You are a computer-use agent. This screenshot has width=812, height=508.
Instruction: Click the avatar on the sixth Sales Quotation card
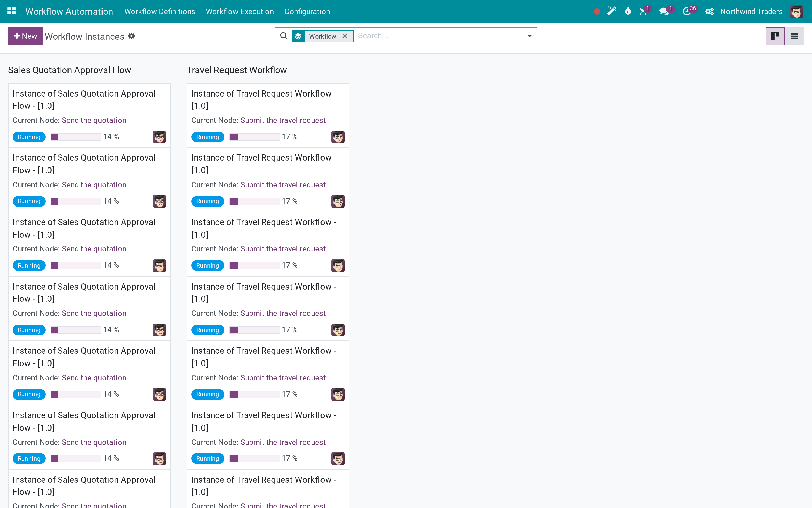click(159, 459)
